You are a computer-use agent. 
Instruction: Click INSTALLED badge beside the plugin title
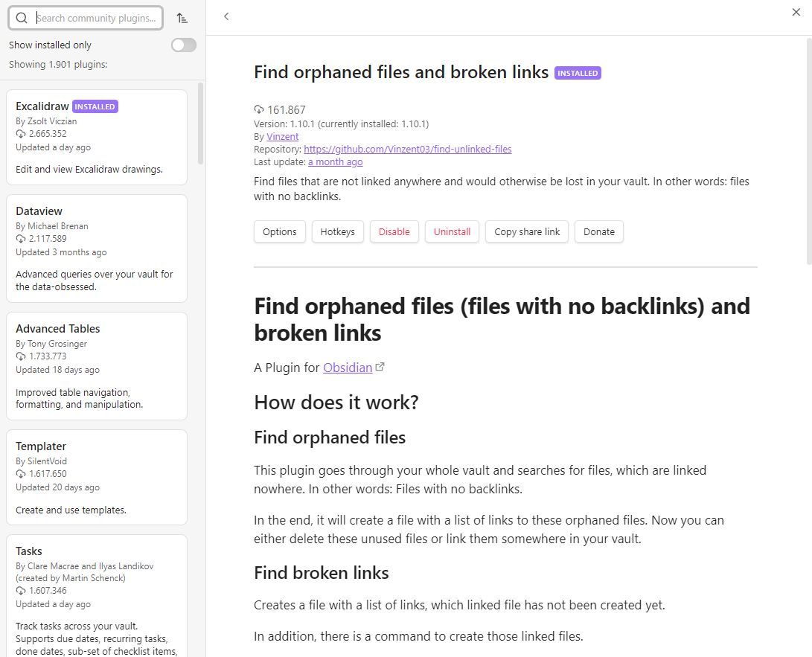point(578,73)
